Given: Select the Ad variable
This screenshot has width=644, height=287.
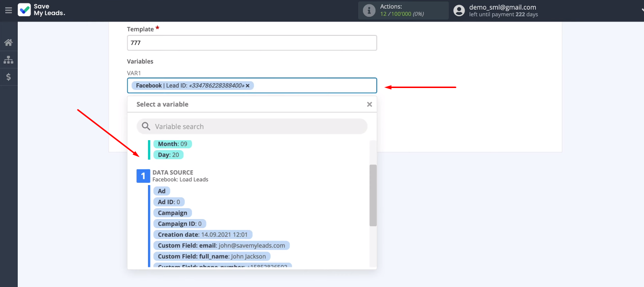Looking at the screenshot, I should (162, 191).
